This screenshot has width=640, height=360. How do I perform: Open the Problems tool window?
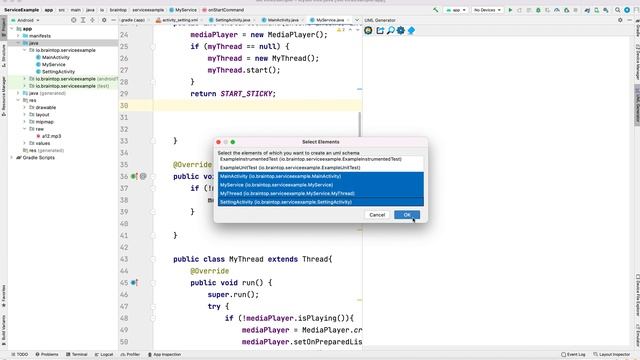point(47,354)
